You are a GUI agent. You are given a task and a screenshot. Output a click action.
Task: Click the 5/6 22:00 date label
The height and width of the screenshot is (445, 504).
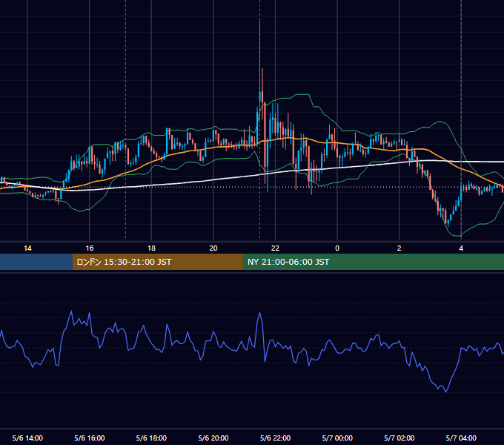point(275,438)
